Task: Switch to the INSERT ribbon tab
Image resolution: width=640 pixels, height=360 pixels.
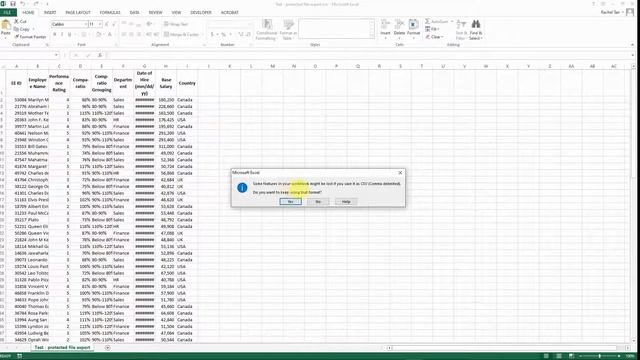Action: coord(50,12)
